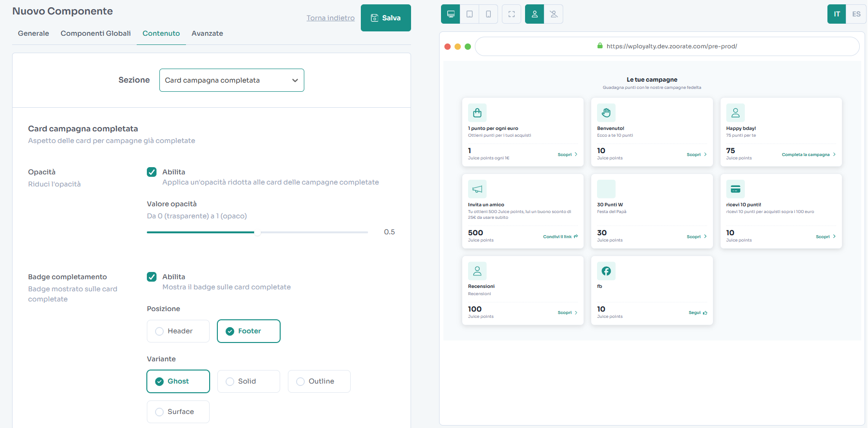
Task: Uncheck the Opacità Abilita checkbox
Action: coord(152,172)
